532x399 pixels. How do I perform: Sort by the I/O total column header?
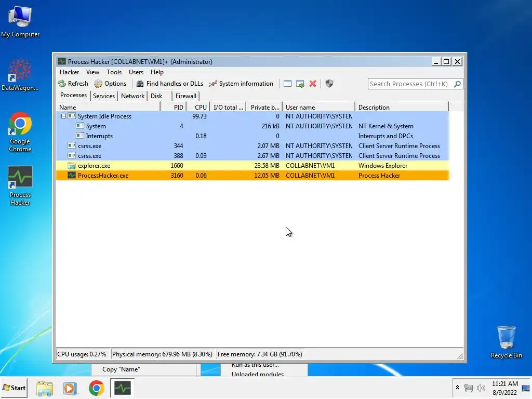228,107
